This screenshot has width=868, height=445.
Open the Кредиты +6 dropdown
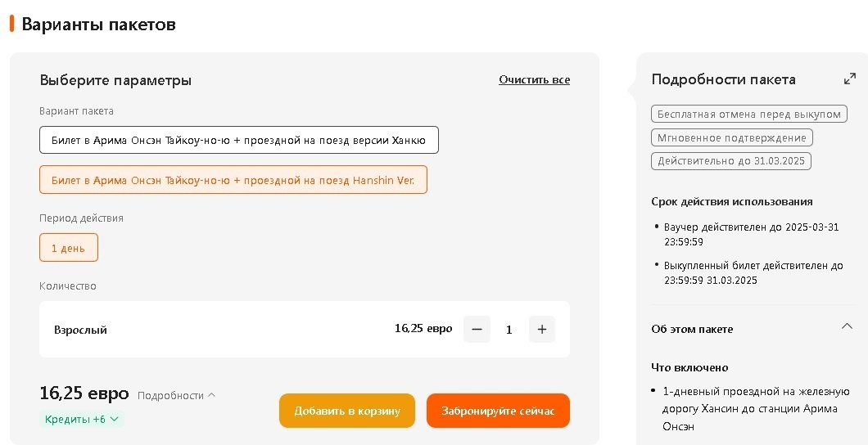point(81,419)
